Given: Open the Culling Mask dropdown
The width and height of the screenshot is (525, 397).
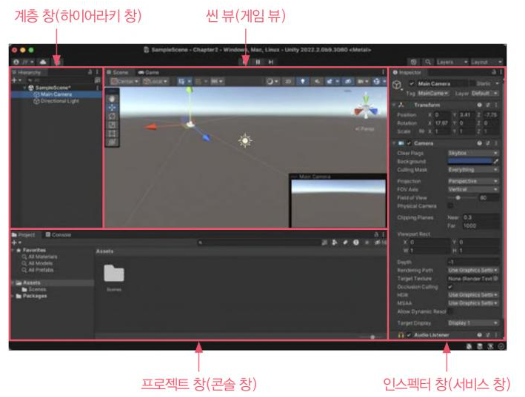Looking at the screenshot, I should tap(473, 170).
